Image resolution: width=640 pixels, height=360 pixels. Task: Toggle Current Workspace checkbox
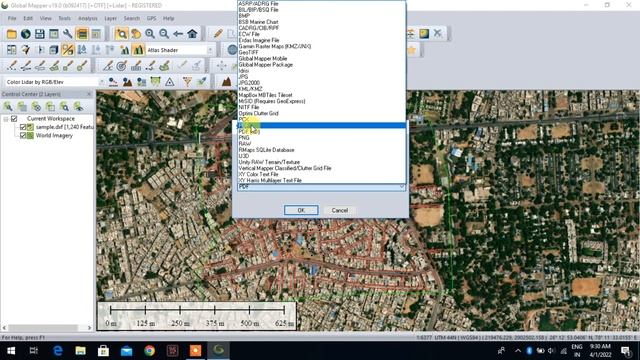(14, 118)
